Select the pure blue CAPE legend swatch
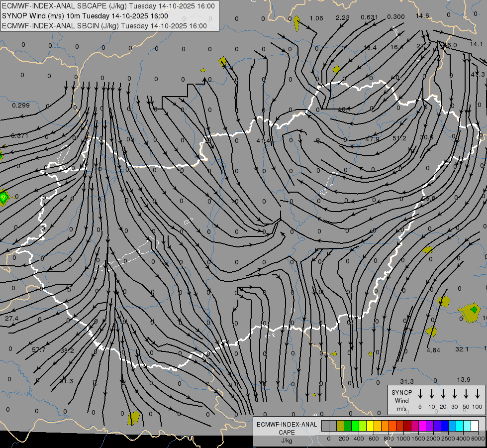487x448 pixels. (x=444, y=426)
